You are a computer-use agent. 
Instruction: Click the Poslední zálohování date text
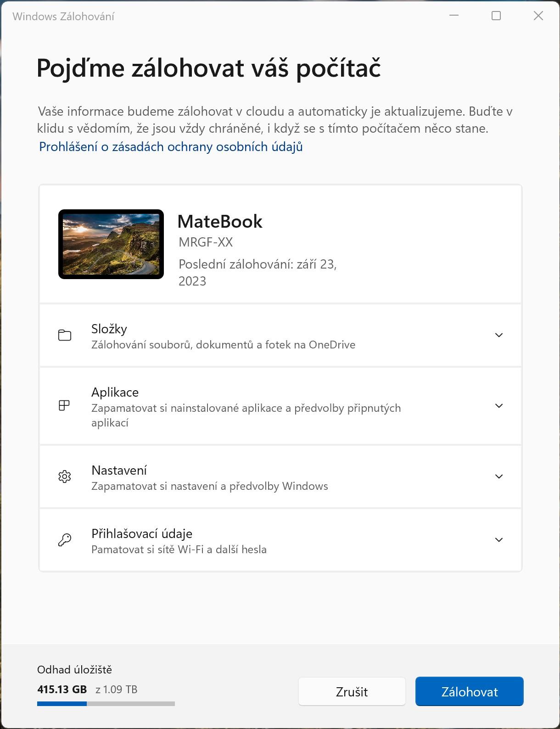pyautogui.click(x=258, y=273)
